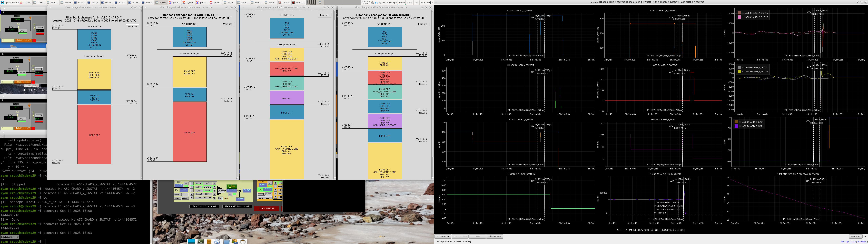Toggle the INPUT ON switch in yellow filter bank
This screenshot has height=244, width=868.
[x=270, y=183]
